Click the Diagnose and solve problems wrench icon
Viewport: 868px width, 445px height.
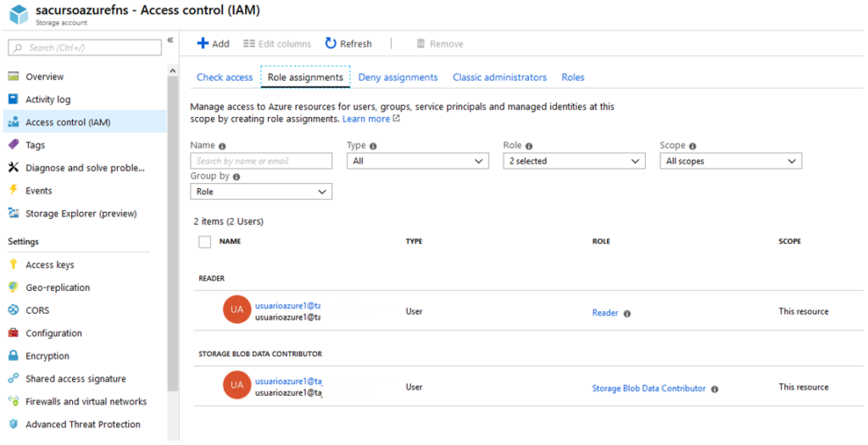[x=14, y=167]
